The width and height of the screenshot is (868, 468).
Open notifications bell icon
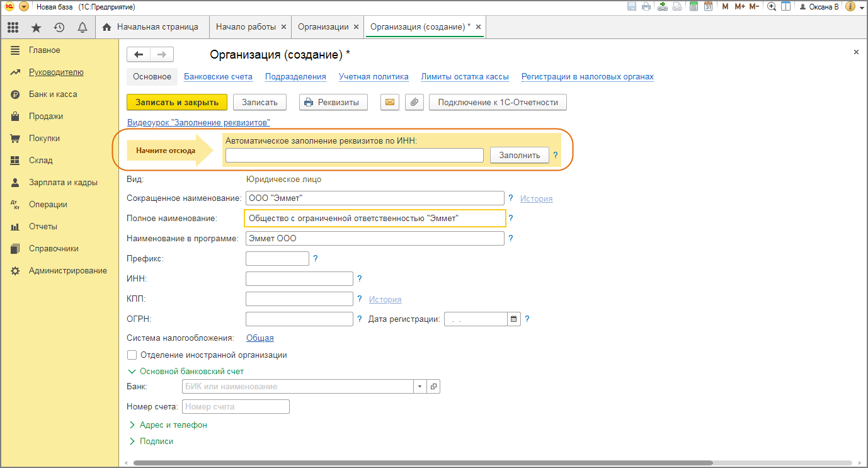82,27
